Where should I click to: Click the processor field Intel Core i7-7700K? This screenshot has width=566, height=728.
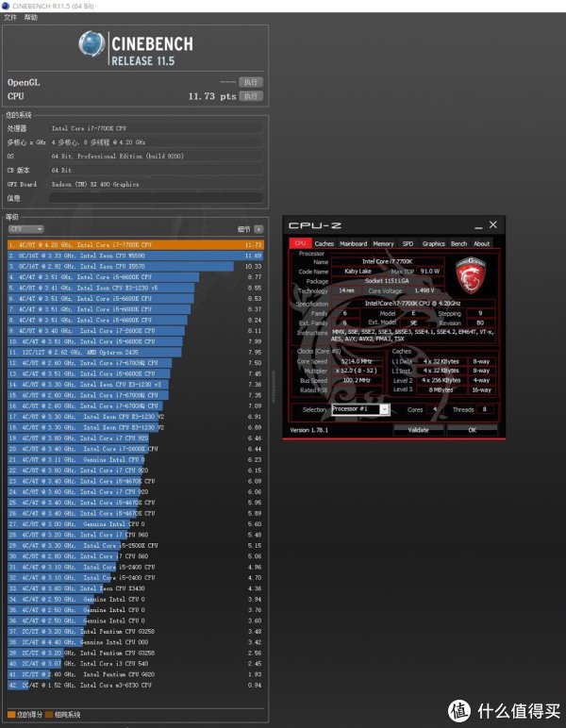(x=156, y=128)
